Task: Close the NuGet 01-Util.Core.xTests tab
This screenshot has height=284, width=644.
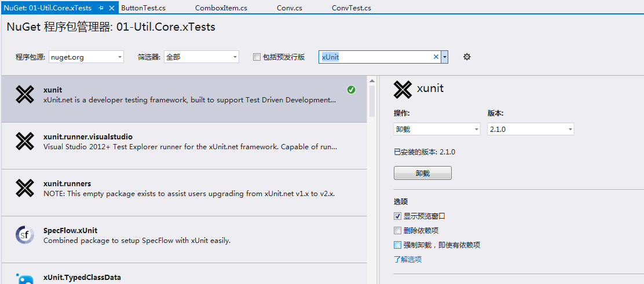Action: coord(112,8)
